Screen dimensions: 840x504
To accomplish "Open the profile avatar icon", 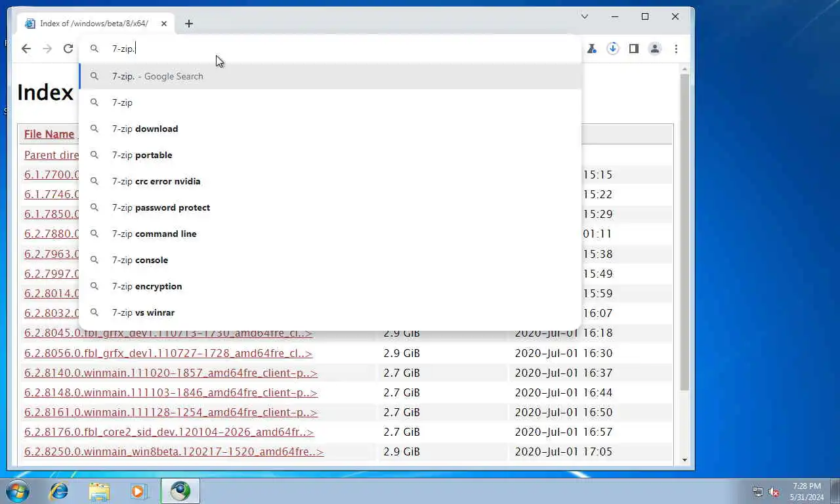I will click(x=655, y=49).
